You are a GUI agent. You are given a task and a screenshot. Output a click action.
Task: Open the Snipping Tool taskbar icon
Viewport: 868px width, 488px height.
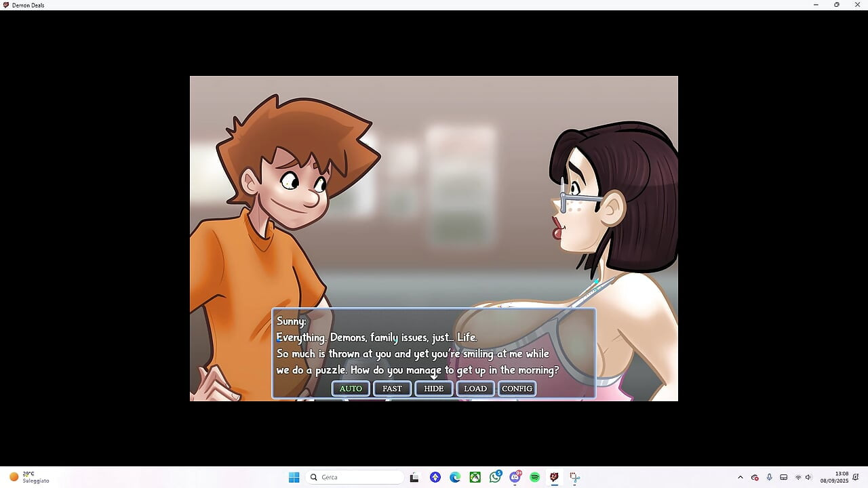(x=574, y=477)
